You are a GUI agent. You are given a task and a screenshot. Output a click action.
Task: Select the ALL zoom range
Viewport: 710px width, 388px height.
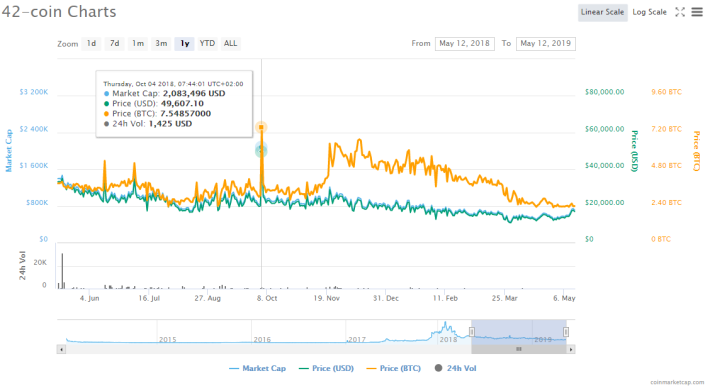tap(230, 43)
